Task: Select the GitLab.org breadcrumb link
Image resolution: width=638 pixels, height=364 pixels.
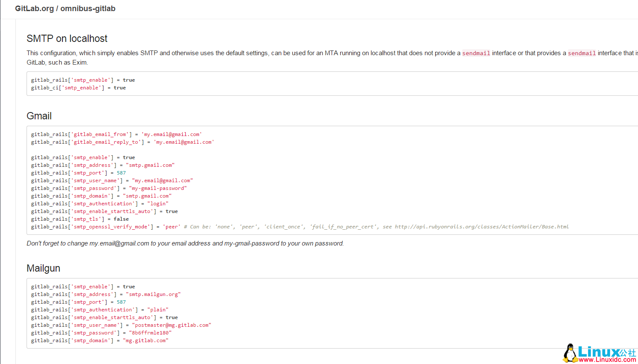Action: 34,8
